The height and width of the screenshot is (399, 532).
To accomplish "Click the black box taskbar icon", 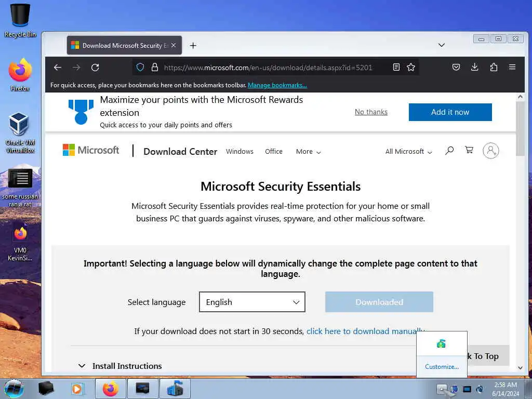I will click(x=46, y=389).
